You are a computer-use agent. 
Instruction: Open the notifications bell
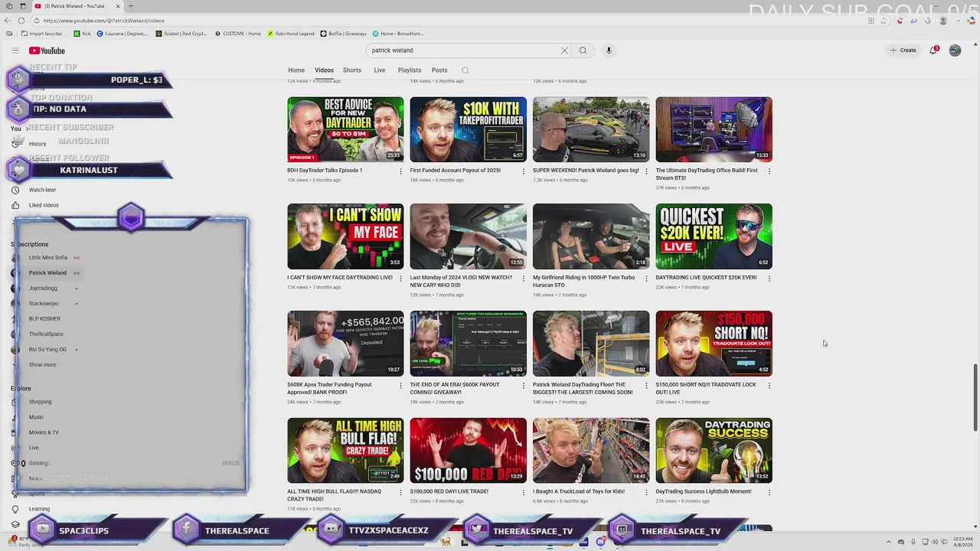(x=933, y=51)
